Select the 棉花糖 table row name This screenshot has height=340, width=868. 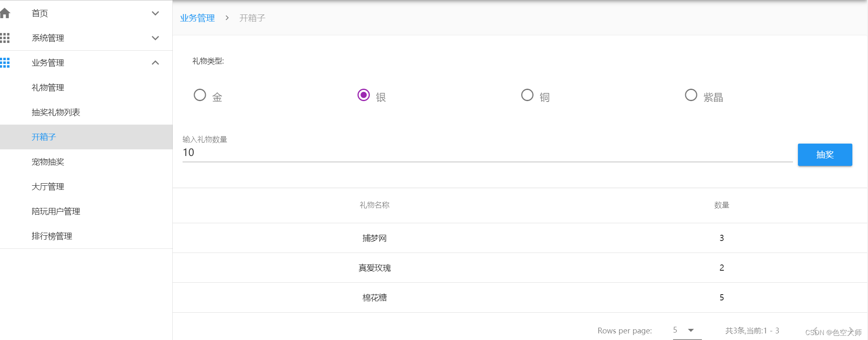click(374, 297)
